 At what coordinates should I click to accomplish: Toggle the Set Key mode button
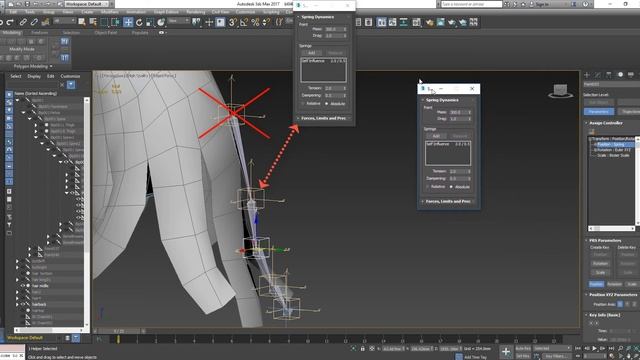pos(523,356)
